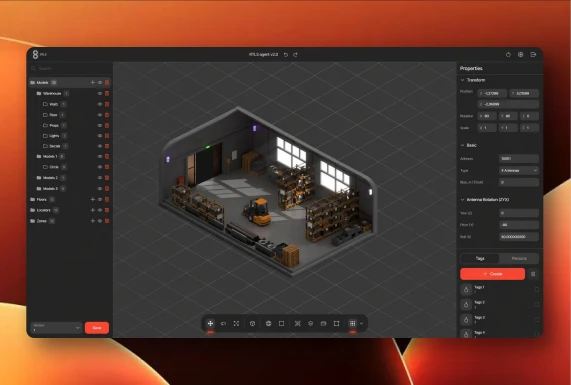This screenshot has height=385, width=571.
Task: Toggle visibility of the Locators folder
Action: tap(100, 210)
